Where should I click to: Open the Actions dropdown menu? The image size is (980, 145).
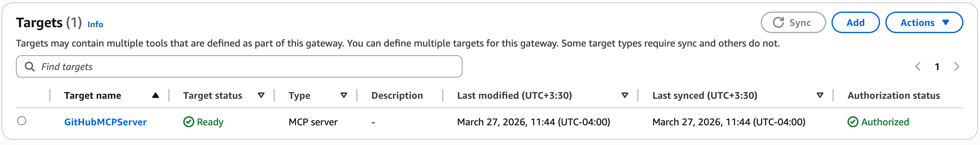point(924,23)
